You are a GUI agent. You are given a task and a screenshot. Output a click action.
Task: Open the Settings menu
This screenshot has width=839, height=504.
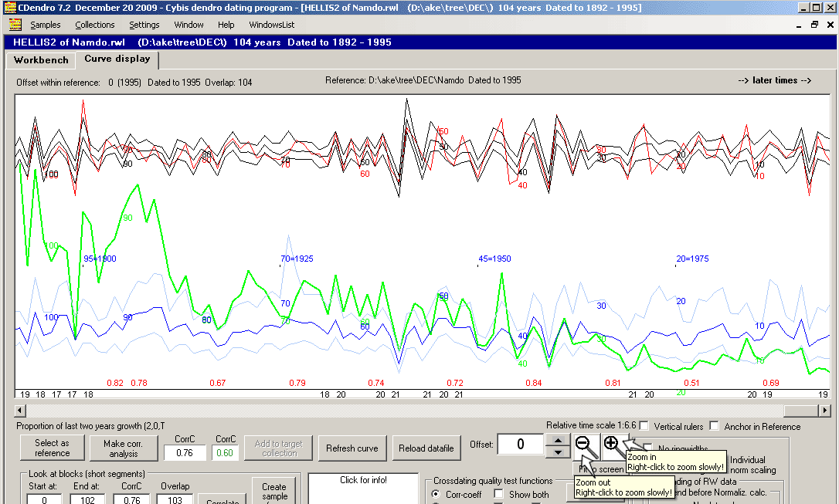(x=144, y=25)
